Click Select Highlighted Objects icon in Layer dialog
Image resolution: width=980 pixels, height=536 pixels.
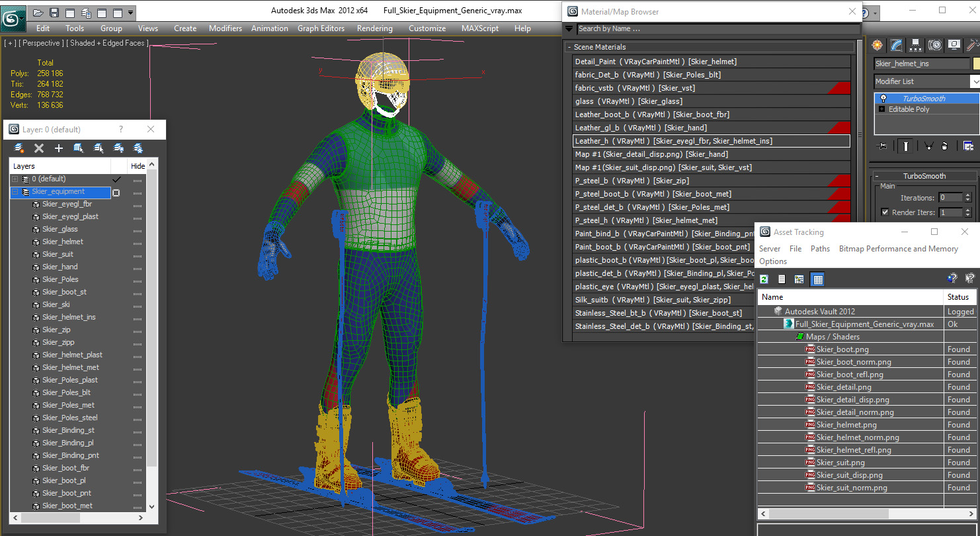[79, 148]
